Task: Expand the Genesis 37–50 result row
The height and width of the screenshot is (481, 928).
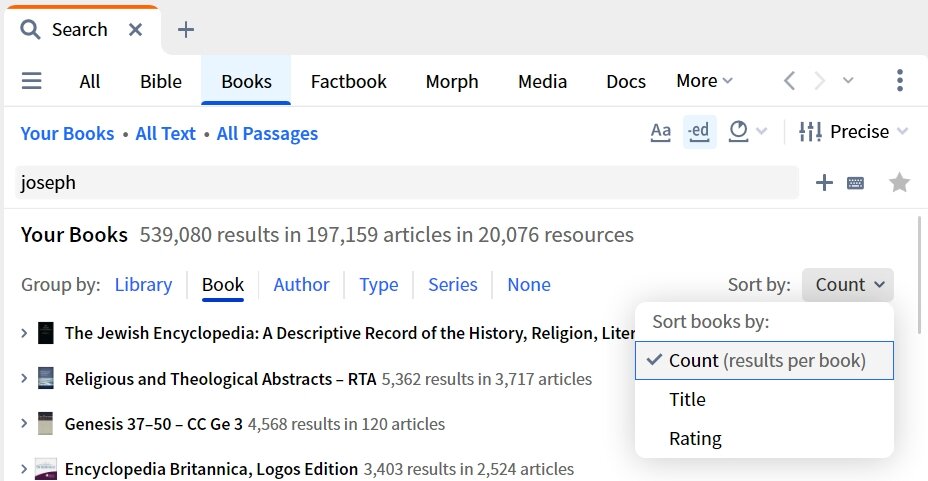Action: pyautogui.click(x=24, y=423)
